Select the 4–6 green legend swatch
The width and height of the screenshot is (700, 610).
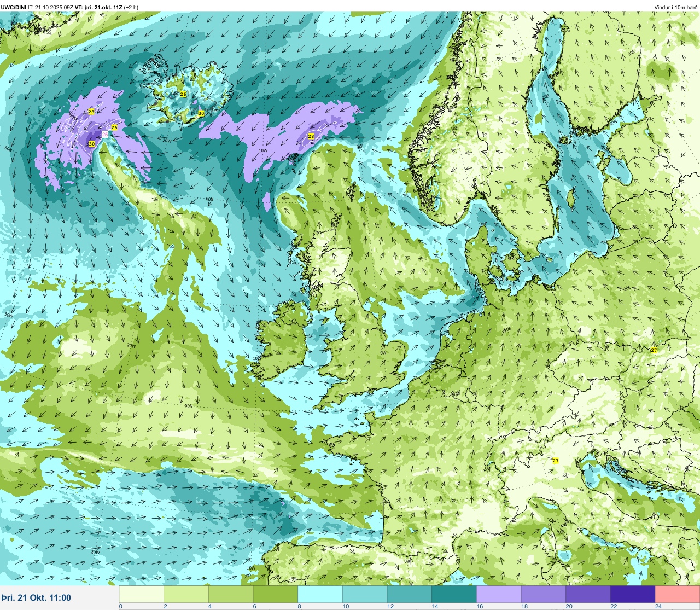tap(231, 594)
